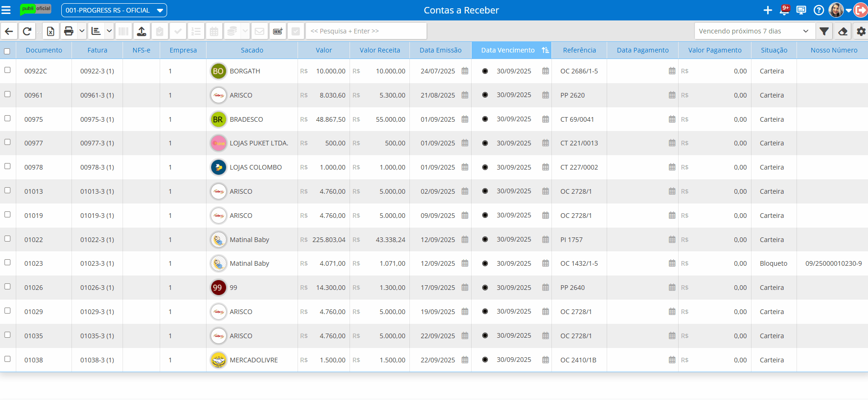Image resolution: width=868 pixels, height=400 pixels.
Task: Click the help question mark icon
Action: coord(819,10)
